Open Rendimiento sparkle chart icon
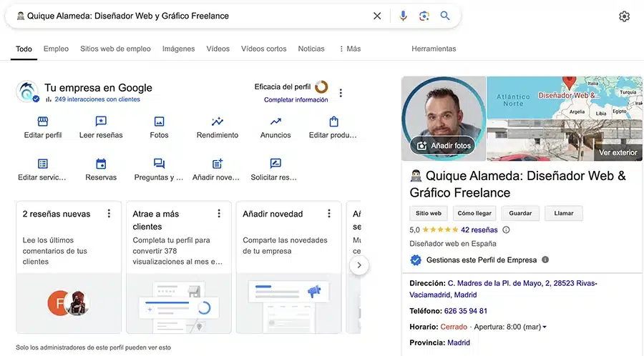The image size is (644, 356). (218, 122)
